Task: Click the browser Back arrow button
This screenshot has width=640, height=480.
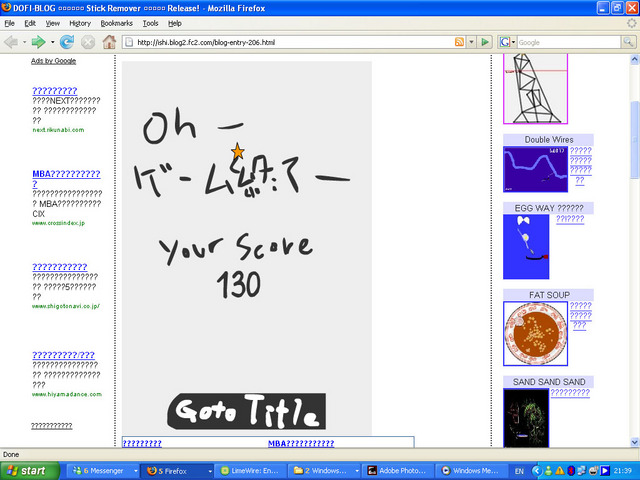Action: click(x=12, y=42)
